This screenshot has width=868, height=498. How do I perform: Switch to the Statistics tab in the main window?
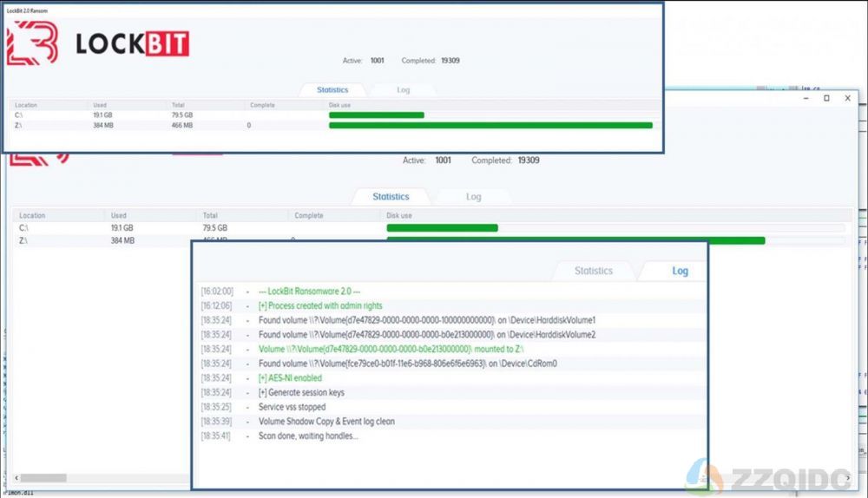pos(391,196)
